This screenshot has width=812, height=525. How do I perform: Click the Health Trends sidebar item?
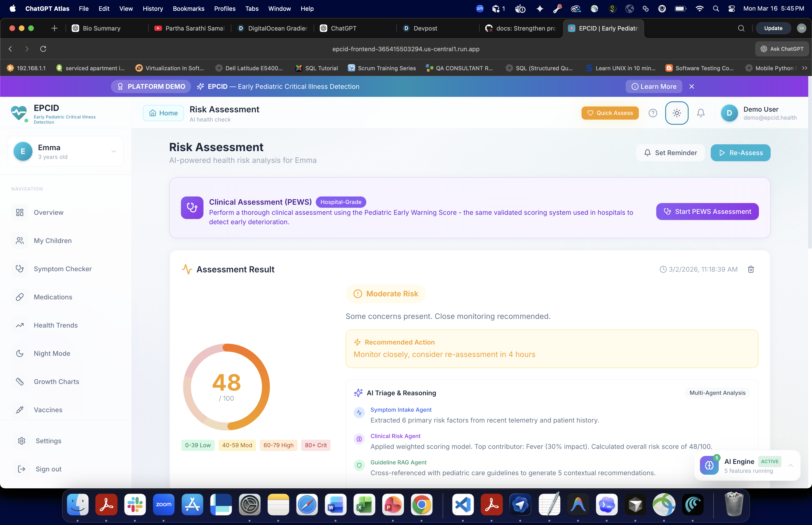click(55, 325)
